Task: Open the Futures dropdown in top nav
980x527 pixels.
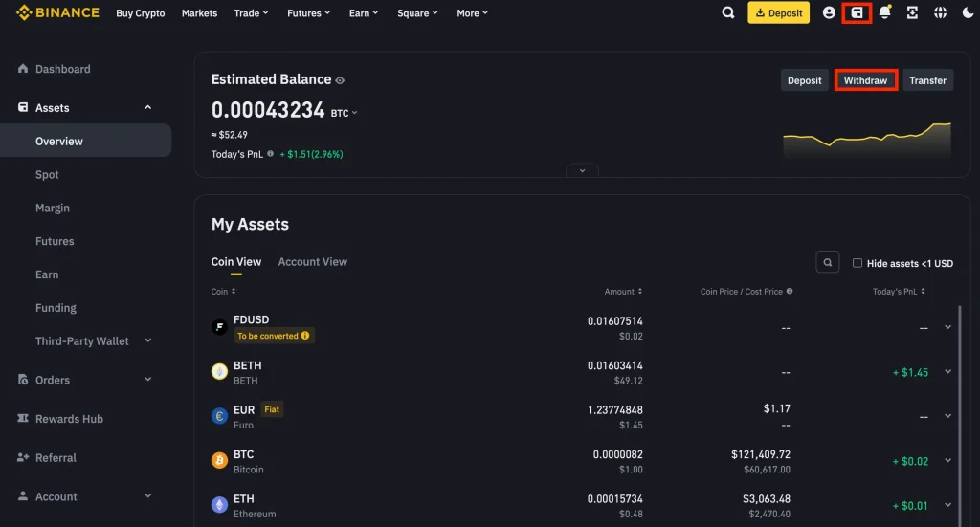Action: click(309, 13)
